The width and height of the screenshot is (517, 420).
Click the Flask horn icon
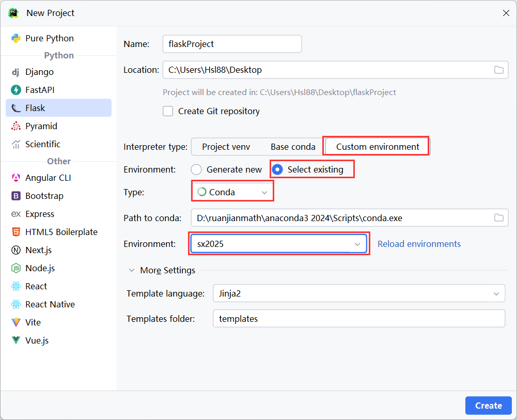click(16, 108)
